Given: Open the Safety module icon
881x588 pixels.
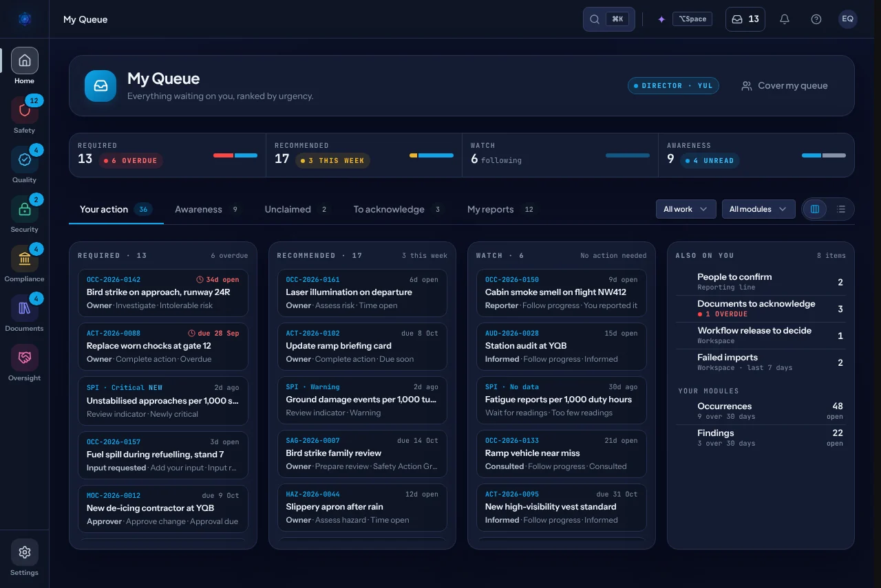Looking at the screenshot, I should 25,110.
